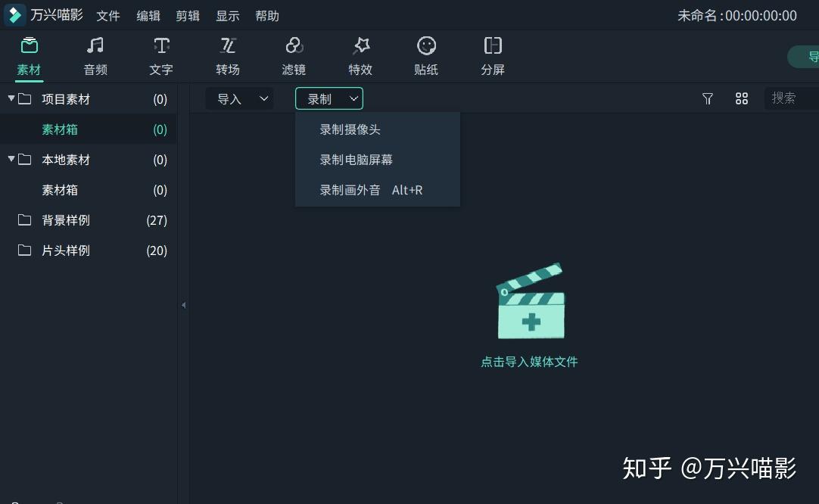Open the 特效 effects tab
Viewport: 819px width, 504px height.
(x=360, y=57)
